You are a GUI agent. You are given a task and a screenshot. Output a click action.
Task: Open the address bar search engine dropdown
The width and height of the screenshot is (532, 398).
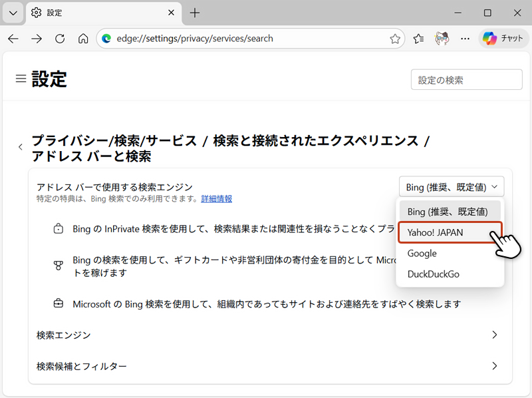451,186
